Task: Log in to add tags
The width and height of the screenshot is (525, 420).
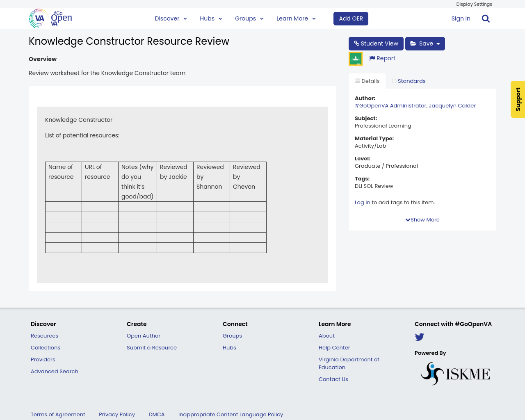Action: pos(362,202)
